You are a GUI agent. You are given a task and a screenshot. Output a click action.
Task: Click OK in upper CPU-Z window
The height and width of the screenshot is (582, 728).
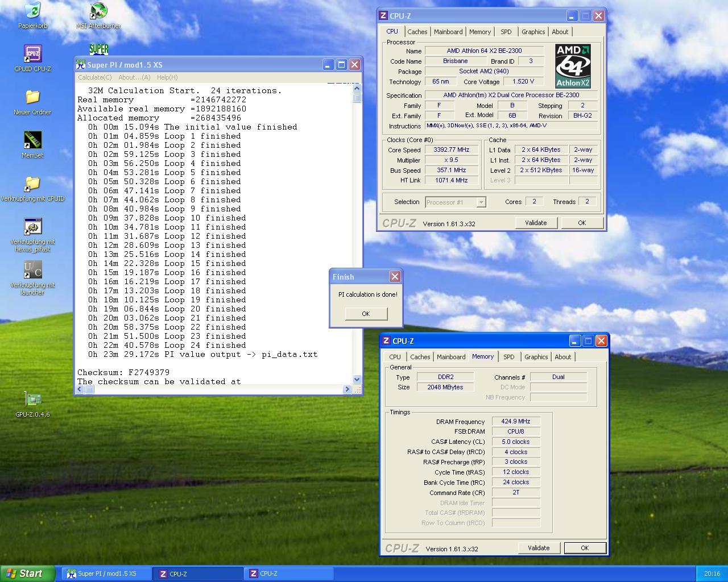[x=582, y=223]
